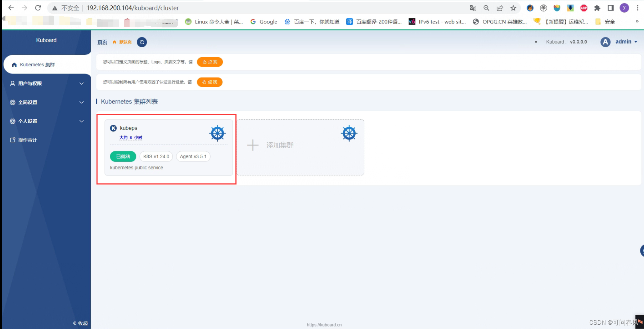Click the browser back arrow
The image size is (644, 329).
pyautogui.click(x=11, y=8)
